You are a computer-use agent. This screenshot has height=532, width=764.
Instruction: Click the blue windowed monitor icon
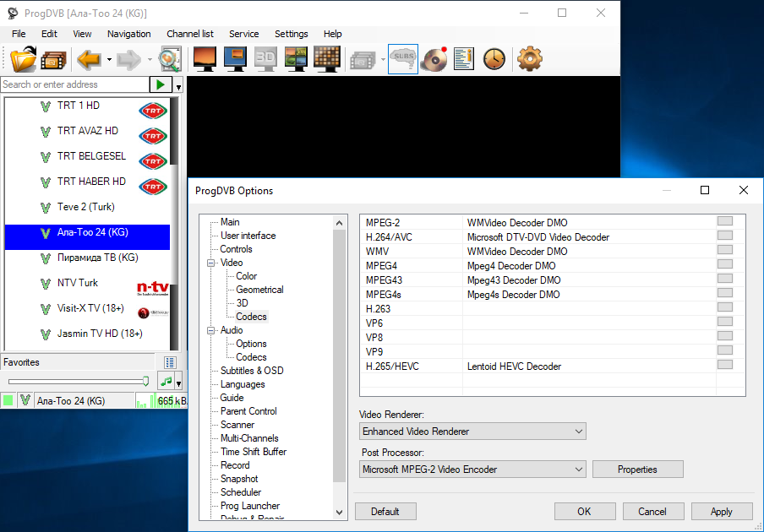[235, 59]
